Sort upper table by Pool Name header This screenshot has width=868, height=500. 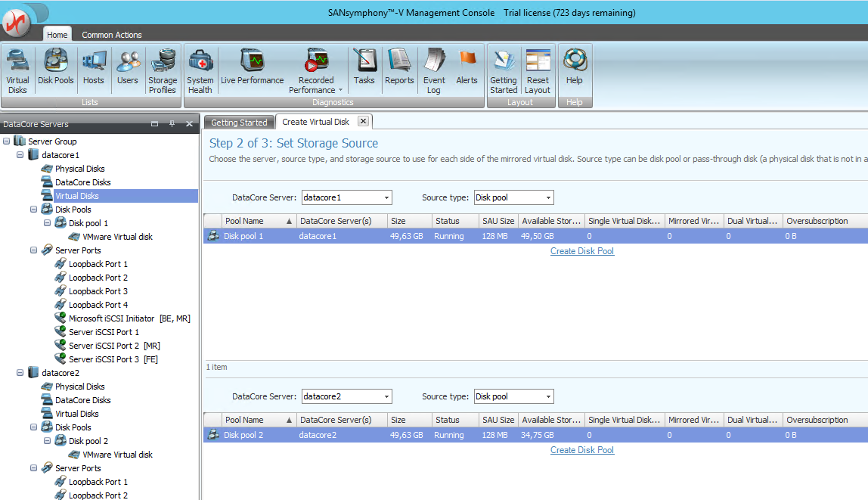point(259,221)
